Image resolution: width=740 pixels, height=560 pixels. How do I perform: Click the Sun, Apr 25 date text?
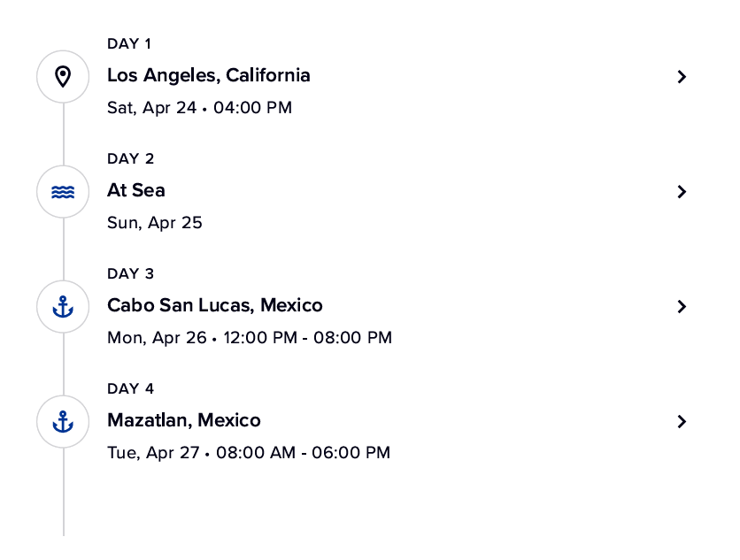coord(155,223)
